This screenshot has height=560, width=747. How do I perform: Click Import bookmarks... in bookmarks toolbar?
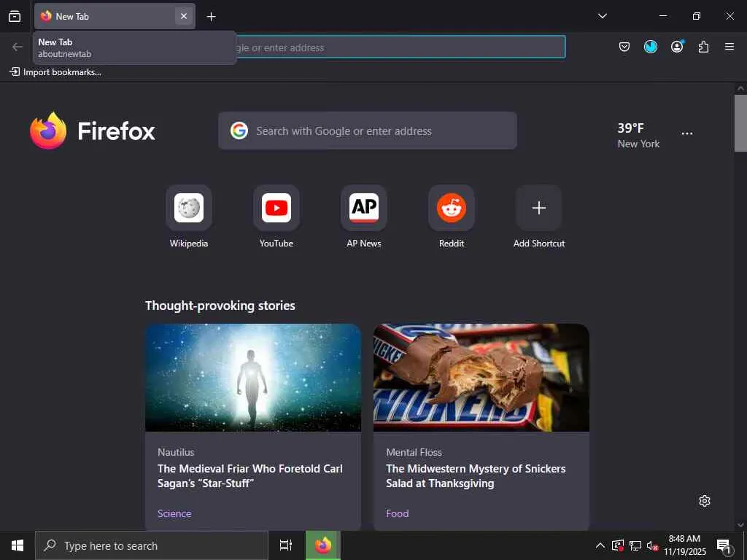[x=55, y=72]
